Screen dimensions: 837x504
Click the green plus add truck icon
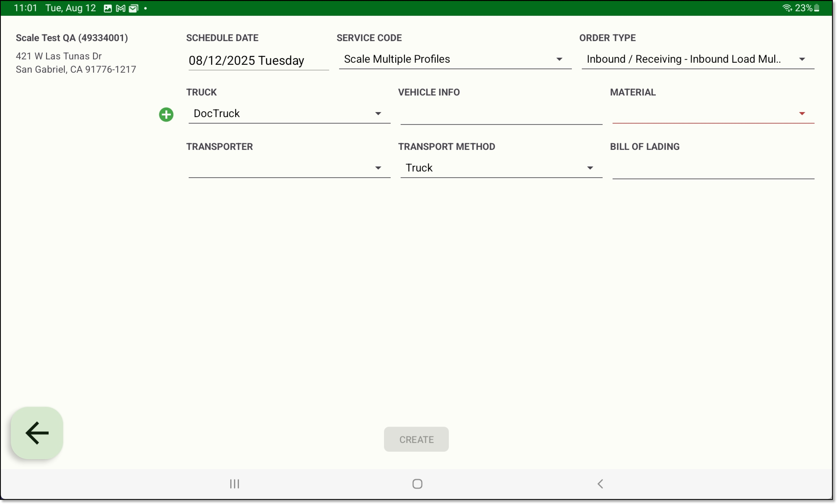pos(166,114)
